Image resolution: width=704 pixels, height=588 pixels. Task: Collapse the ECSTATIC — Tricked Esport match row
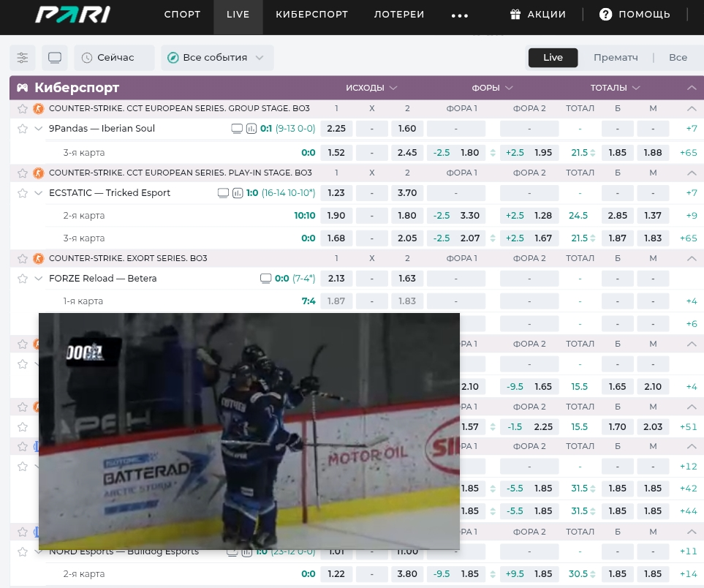click(x=39, y=193)
